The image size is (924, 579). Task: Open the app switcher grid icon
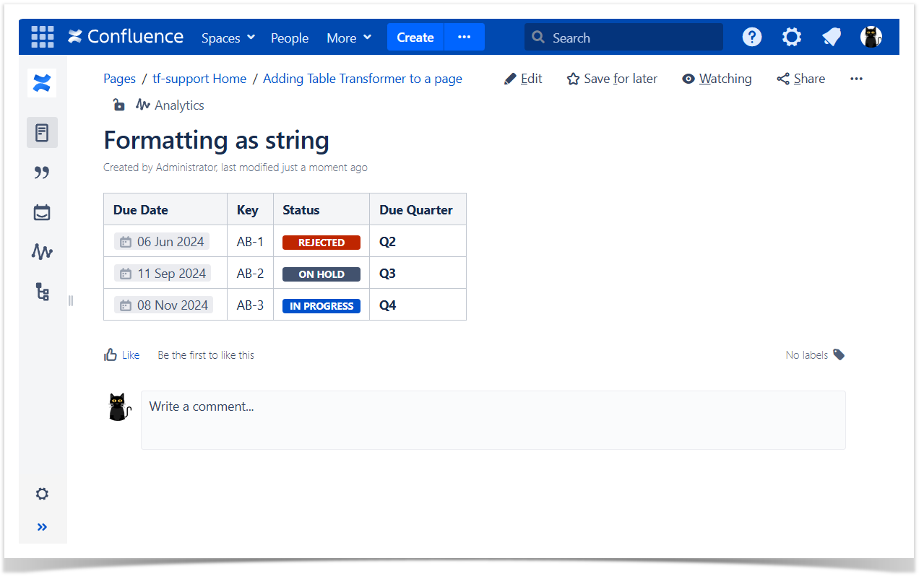(x=43, y=37)
